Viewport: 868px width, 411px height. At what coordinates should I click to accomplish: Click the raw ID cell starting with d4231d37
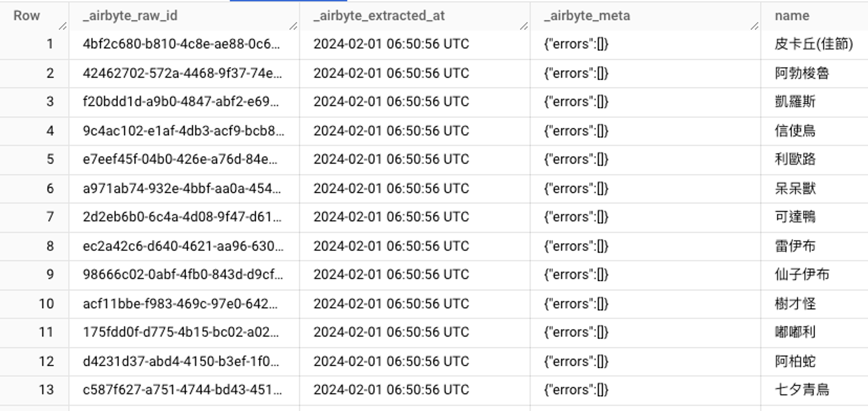[181, 361]
